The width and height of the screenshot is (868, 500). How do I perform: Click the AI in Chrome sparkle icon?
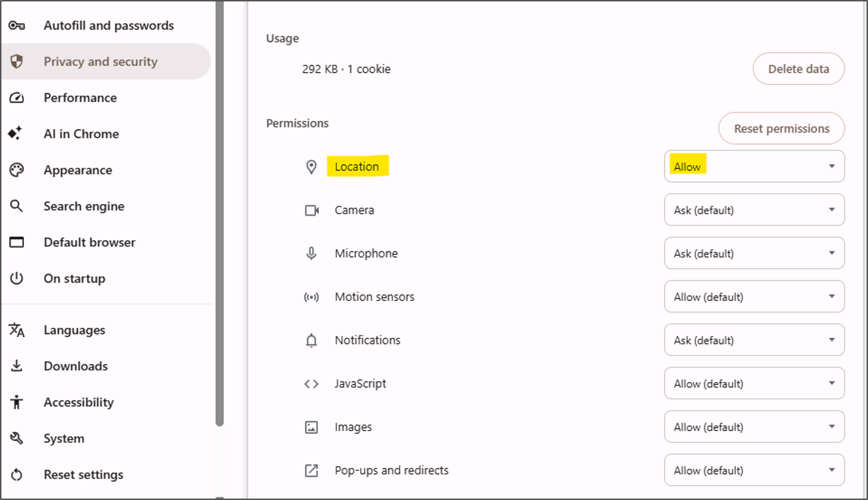[15, 133]
